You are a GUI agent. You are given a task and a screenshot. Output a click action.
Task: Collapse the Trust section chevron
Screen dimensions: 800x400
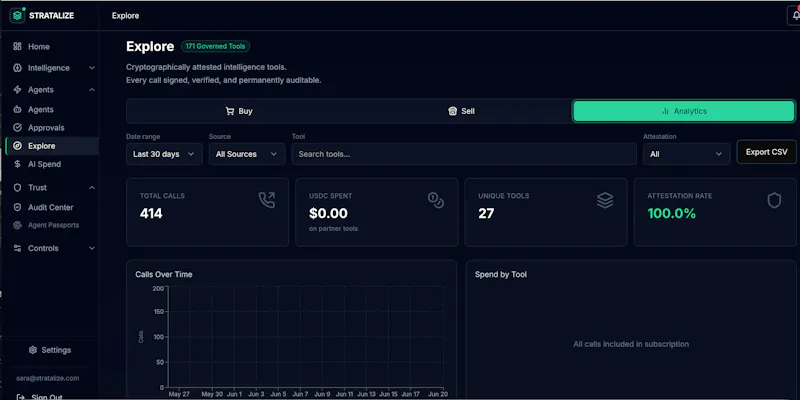pos(92,188)
